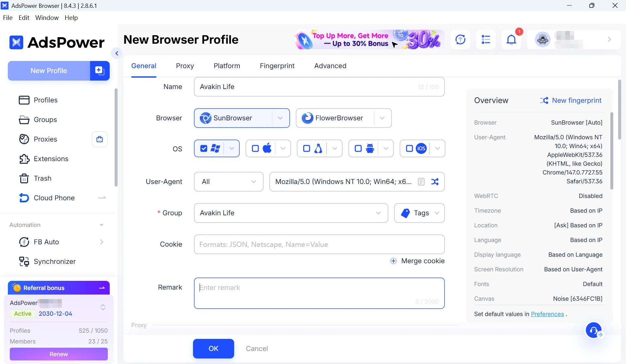Click the user avatar icon
The image size is (626, 364).
tap(543, 39)
